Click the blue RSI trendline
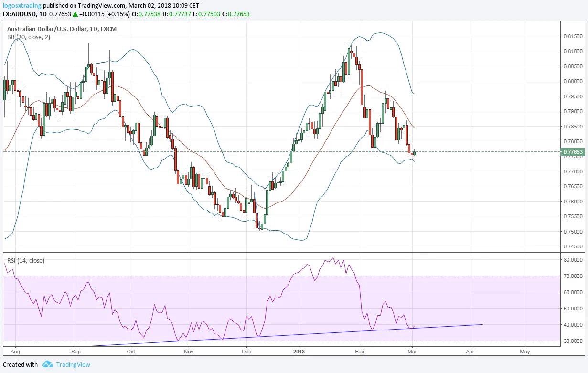The width and height of the screenshot is (588, 373). tap(287, 335)
